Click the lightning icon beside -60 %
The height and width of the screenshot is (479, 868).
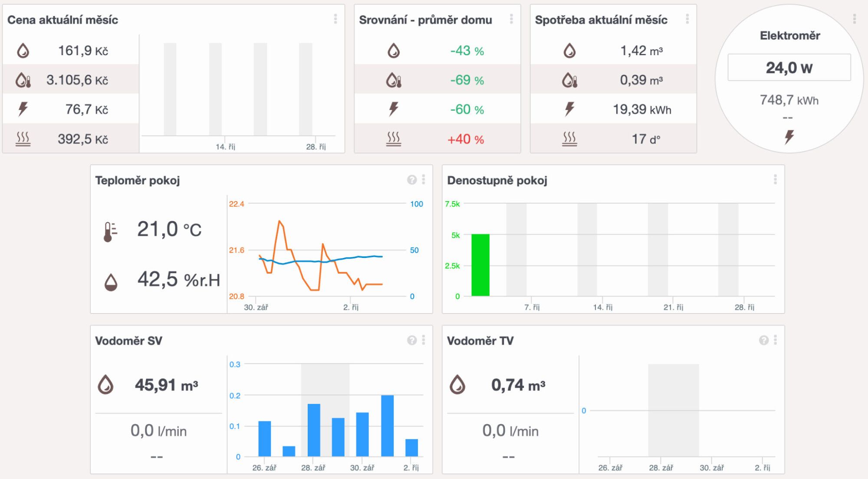point(394,109)
